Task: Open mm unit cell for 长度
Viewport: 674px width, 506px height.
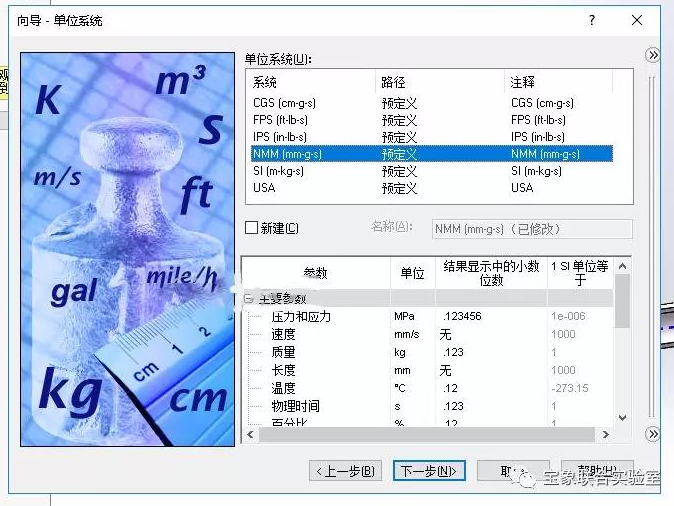Action: click(x=412, y=370)
